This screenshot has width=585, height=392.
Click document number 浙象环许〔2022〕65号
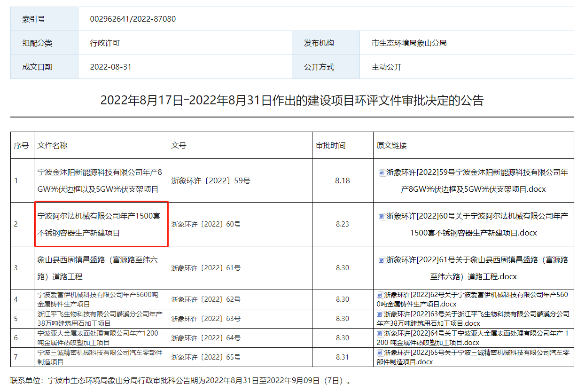pos(206,357)
